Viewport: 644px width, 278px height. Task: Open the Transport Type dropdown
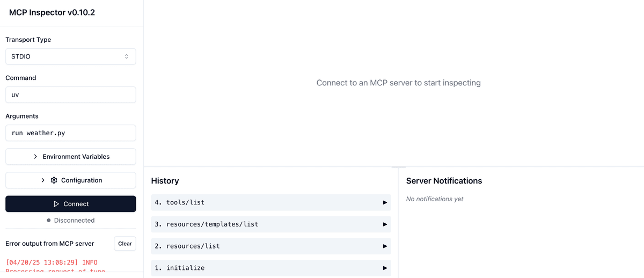click(x=70, y=56)
